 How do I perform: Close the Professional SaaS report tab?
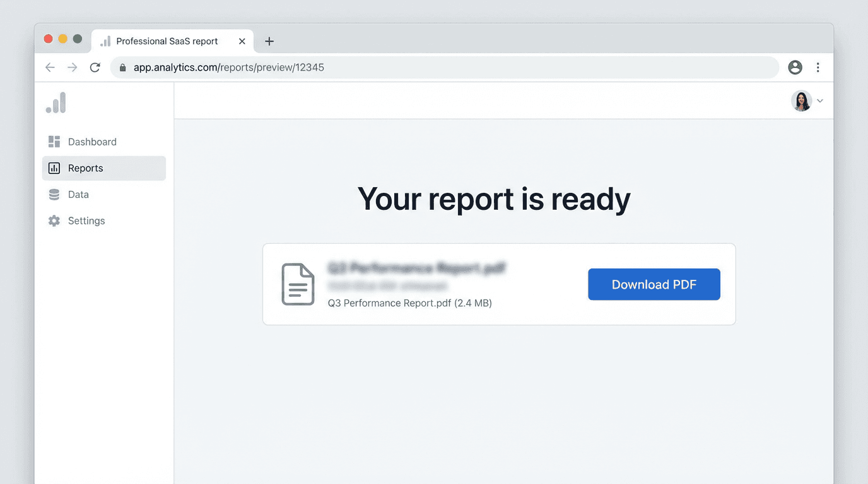pyautogui.click(x=242, y=40)
